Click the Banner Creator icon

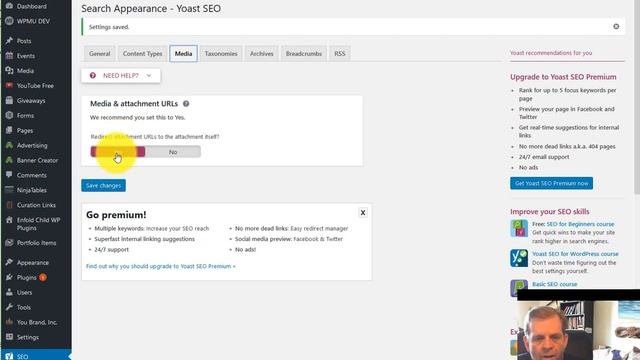[x=9, y=160]
